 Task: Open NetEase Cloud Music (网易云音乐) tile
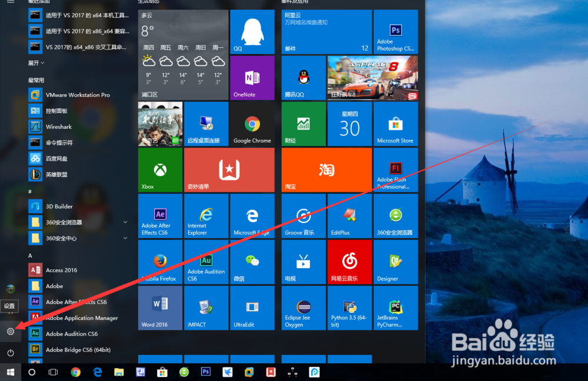point(349,262)
